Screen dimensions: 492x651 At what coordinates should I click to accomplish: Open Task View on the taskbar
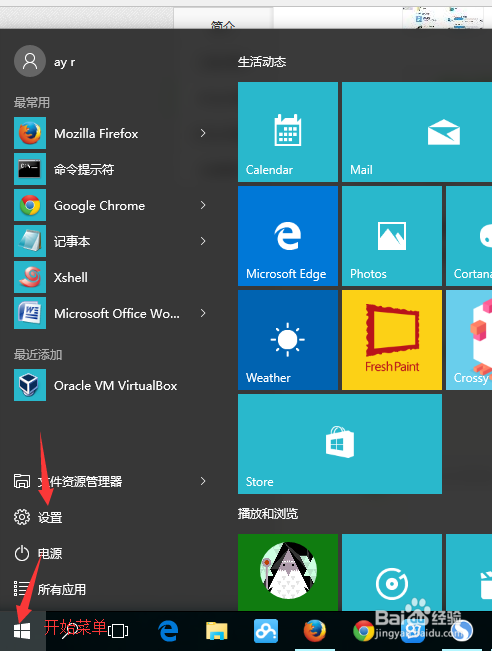tap(118, 631)
